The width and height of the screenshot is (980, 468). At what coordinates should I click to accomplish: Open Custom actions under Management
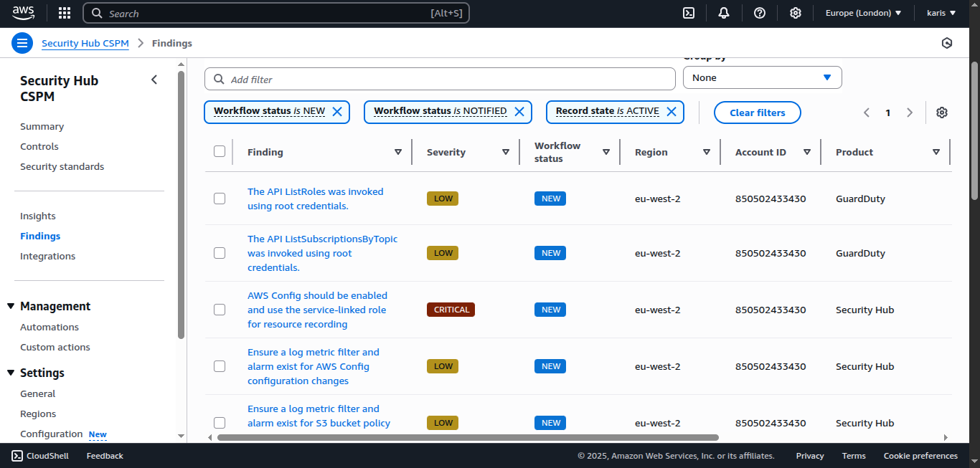click(x=55, y=347)
